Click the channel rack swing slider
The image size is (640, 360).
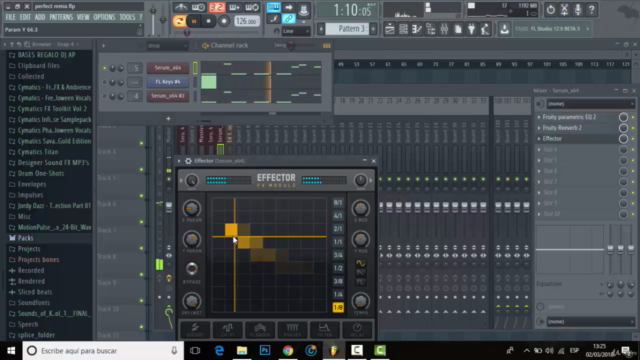tap(291, 46)
